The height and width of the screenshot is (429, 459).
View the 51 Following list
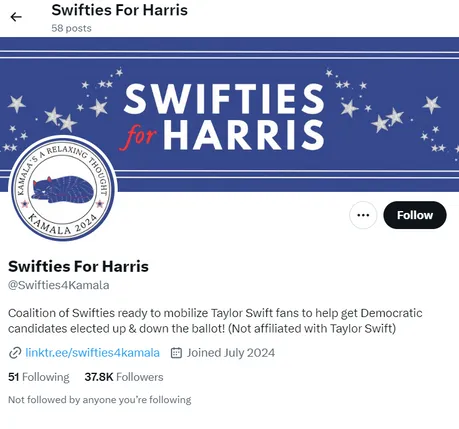[x=39, y=377]
